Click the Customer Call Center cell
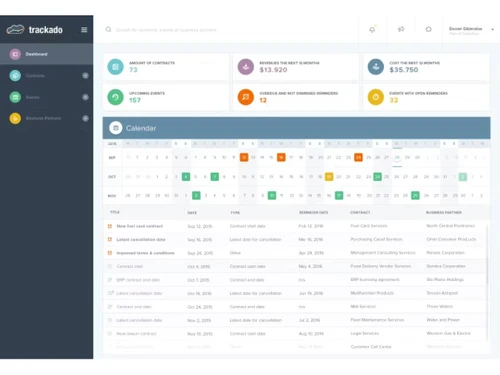Screen dimensions: 500x375 coord(371,347)
